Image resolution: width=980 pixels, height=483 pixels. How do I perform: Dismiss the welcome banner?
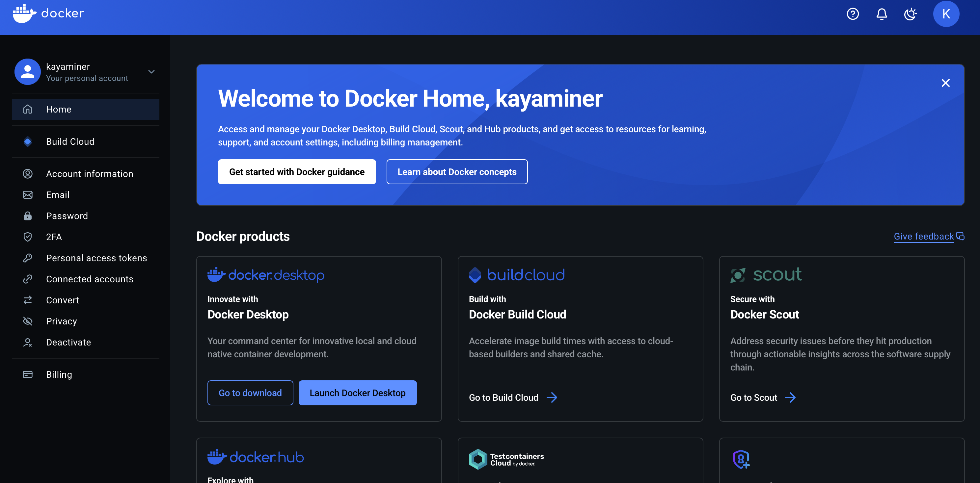(945, 83)
